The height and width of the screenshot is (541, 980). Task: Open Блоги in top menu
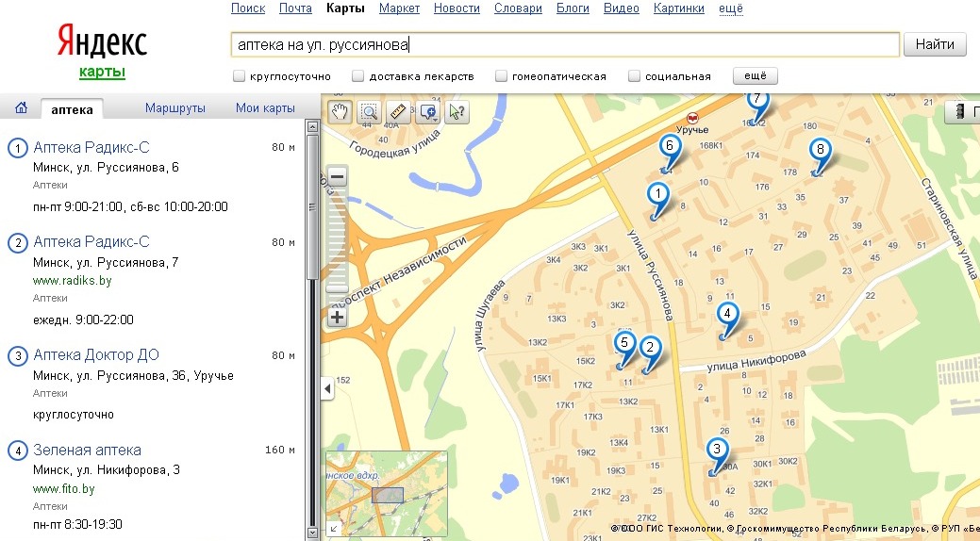(573, 8)
